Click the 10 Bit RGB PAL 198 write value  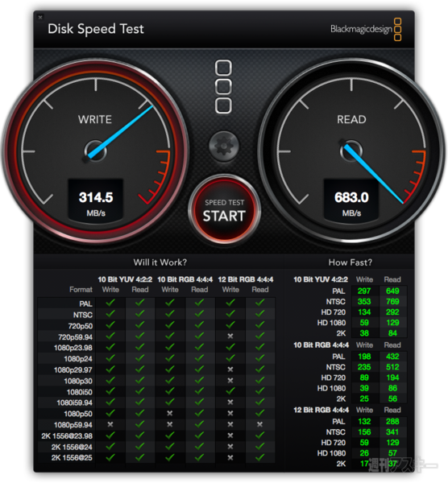tap(364, 357)
